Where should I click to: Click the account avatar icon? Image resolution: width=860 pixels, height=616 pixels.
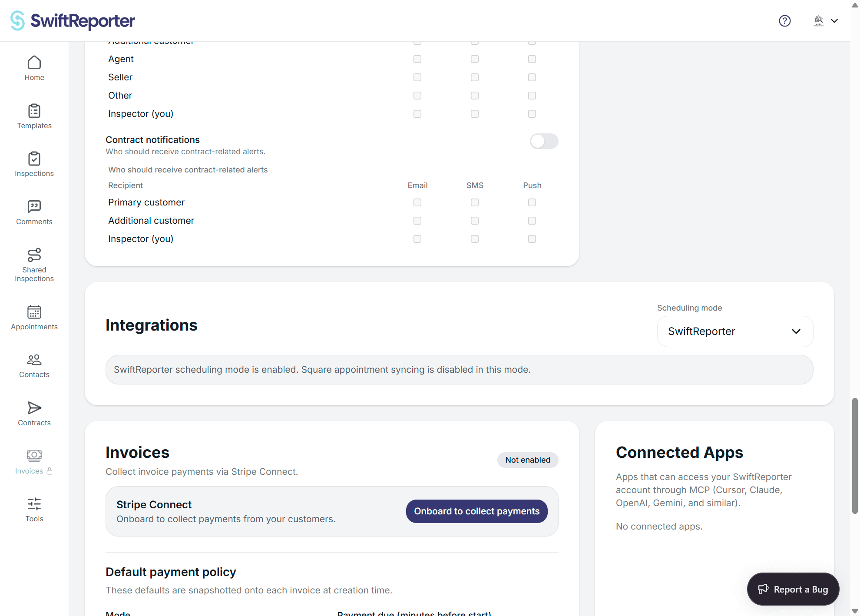point(818,20)
